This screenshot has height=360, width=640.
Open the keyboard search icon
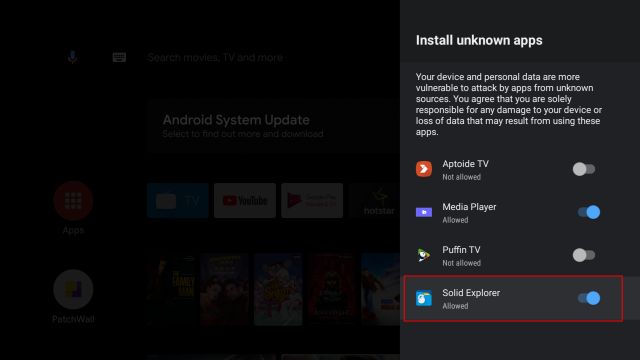pyautogui.click(x=119, y=57)
